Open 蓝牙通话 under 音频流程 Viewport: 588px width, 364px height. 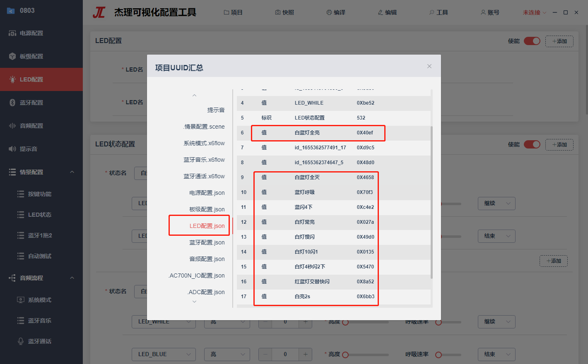click(x=41, y=341)
